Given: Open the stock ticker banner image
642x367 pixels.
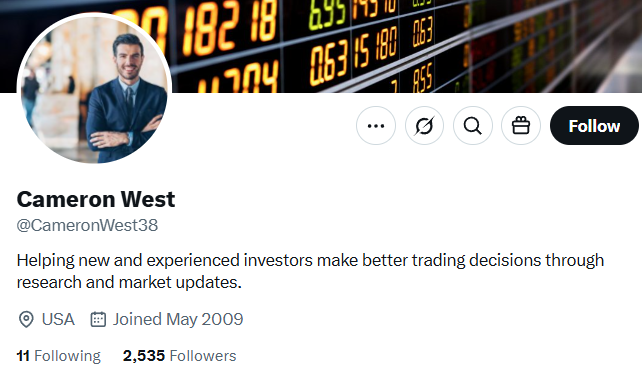Looking at the screenshot, I should (405, 45).
